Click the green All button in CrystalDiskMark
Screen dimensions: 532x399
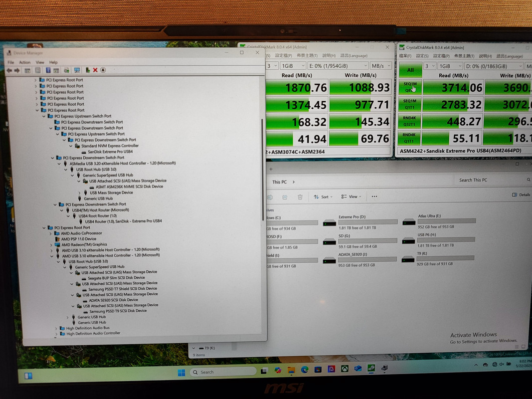(410, 70)
